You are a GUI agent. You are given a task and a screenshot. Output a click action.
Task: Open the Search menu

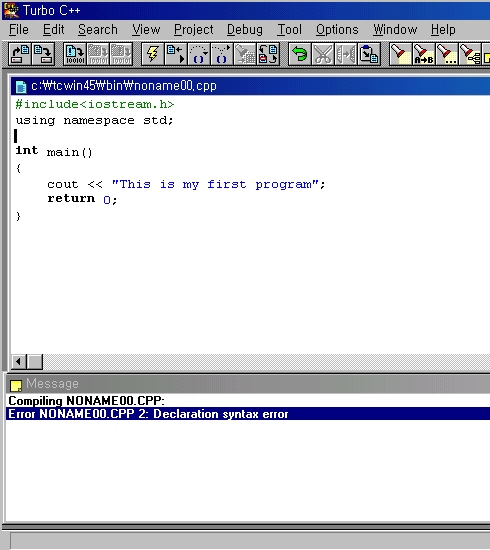tap(98, 30)
